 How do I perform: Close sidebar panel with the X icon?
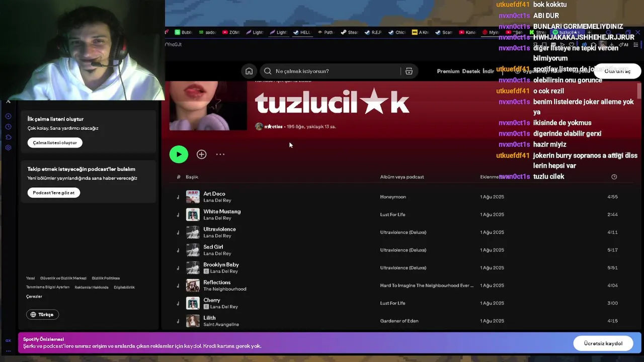click(x=8, y=102)
